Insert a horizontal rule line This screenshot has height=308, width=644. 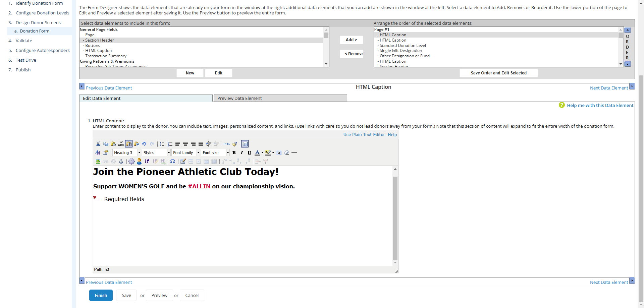tap(294, 152)
